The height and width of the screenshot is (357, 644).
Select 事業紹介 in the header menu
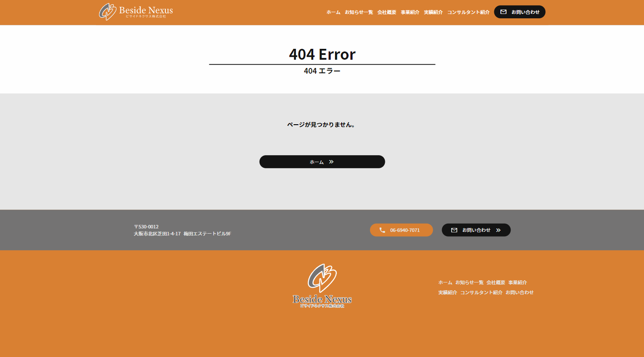(410, 12)
